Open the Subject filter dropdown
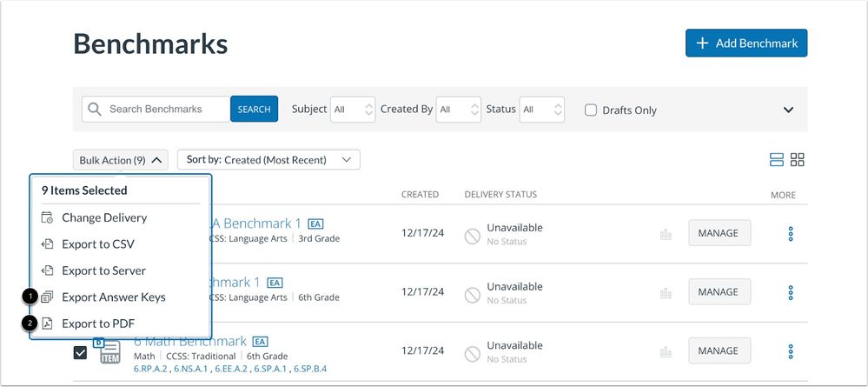Image resolution: width=868 pixels, height=387 pixels. 352,110
